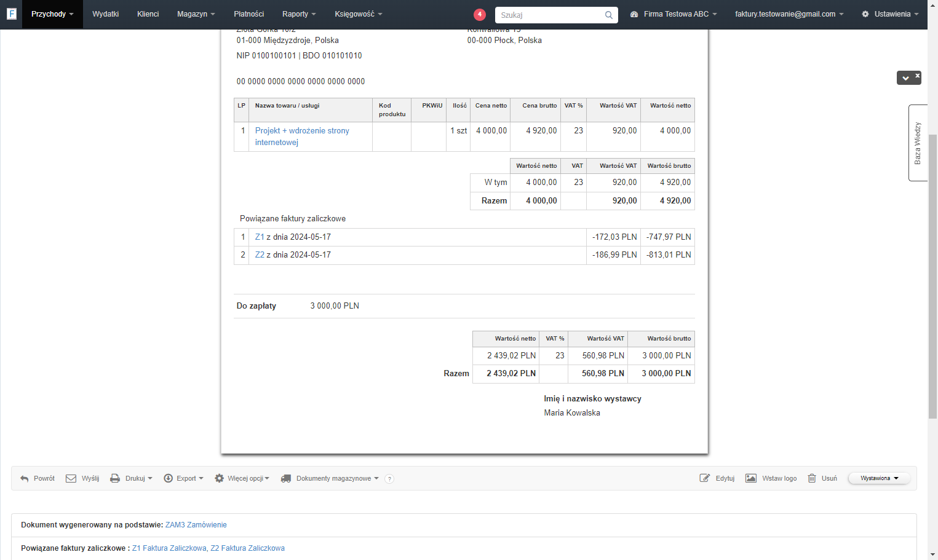Change the Wystawiona status dropdown
The height and width of the screenshot is (560, 938).
click(879, 478)
